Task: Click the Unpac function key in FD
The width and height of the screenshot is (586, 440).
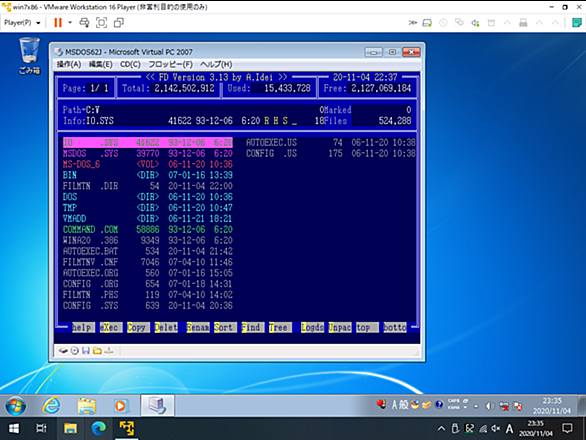Action: click(x=340, y=327)
